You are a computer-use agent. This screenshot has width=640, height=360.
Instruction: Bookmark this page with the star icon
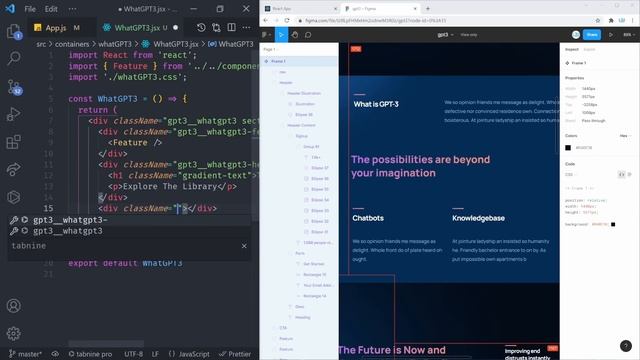pyautogui.click(x=598, y=20)
